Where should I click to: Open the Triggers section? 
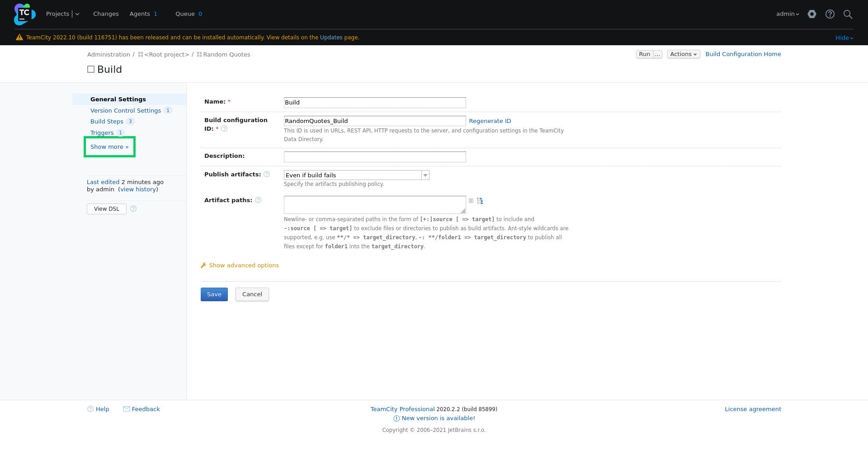click(102, 133)
